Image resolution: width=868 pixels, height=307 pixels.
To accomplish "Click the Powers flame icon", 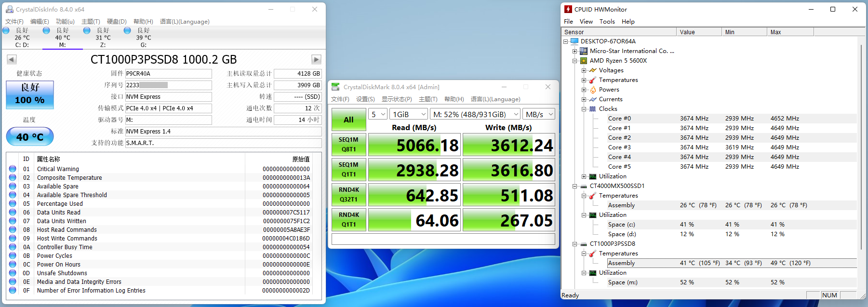I will pos(593,90).
